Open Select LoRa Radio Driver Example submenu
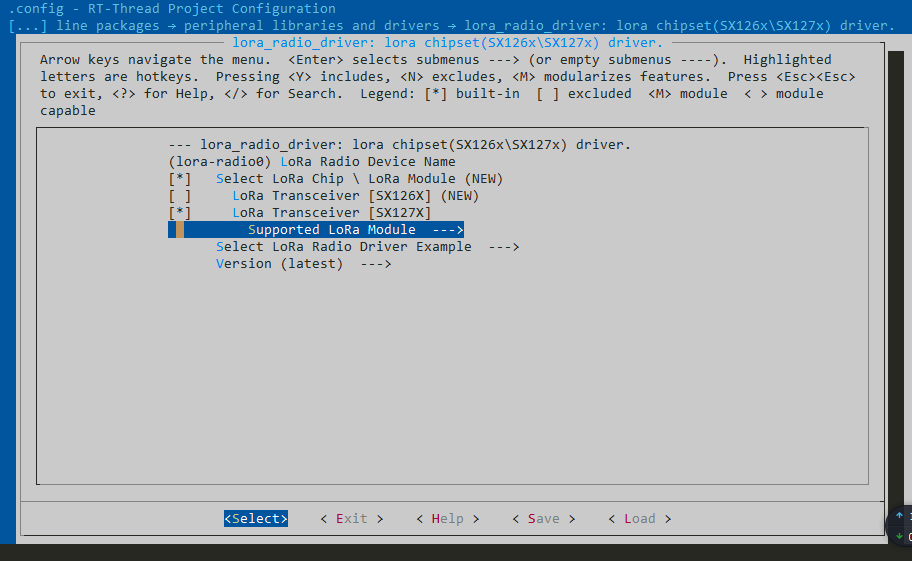Image resolution: width=912 pixels, height=561 pixels. coord(367,246)
